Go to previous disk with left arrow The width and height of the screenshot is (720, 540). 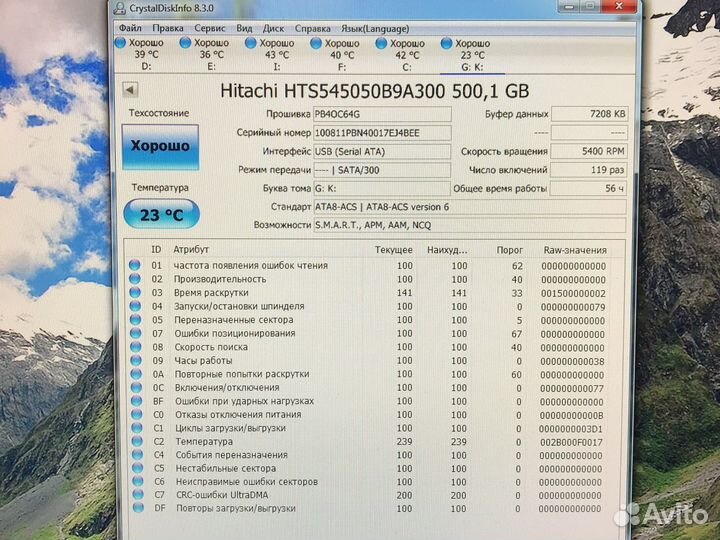coord(130,90)
